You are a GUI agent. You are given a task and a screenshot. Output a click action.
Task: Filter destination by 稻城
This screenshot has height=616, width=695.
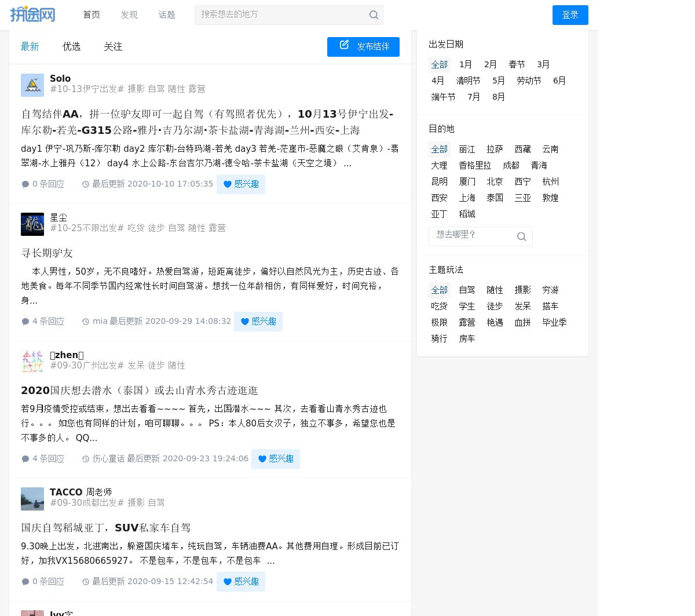coord(467,214)
